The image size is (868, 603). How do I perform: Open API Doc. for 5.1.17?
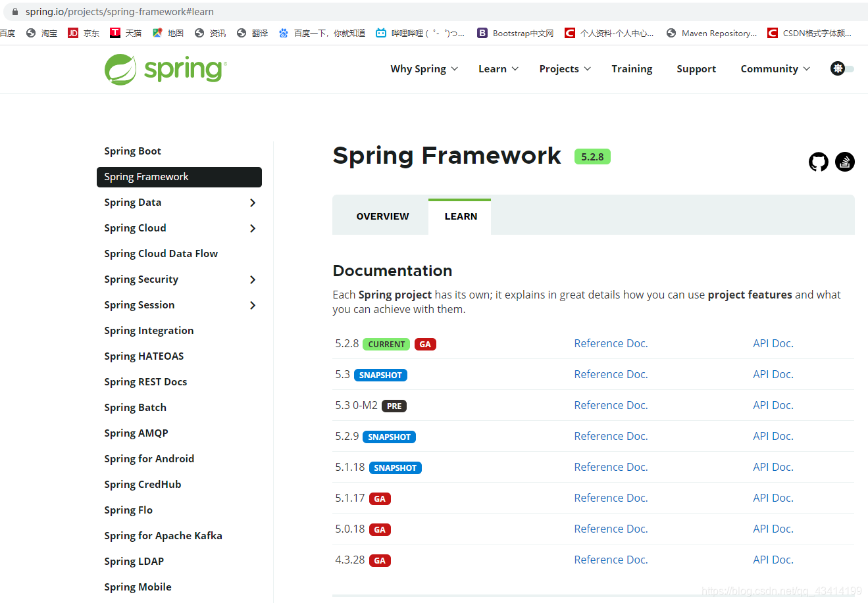773,498
